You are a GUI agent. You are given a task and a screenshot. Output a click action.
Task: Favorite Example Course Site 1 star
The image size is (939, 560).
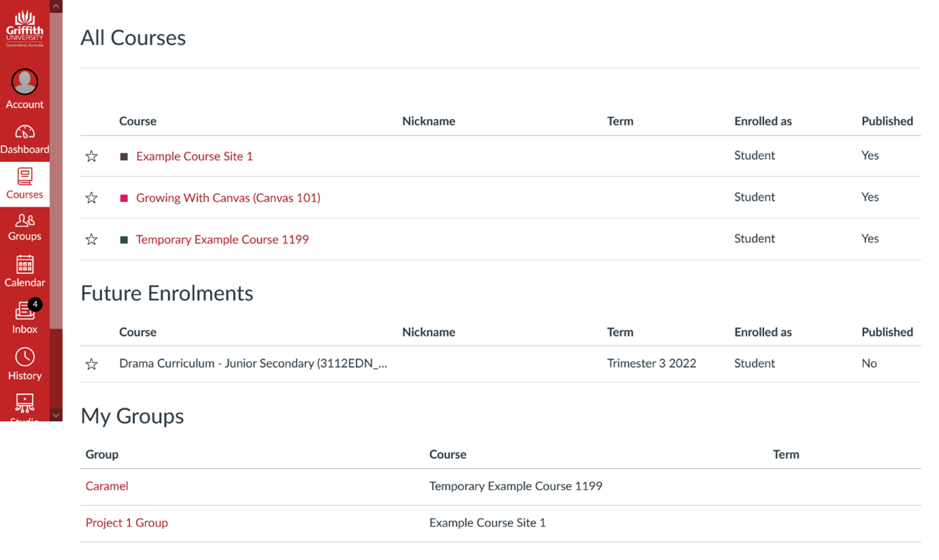point(91,157)
